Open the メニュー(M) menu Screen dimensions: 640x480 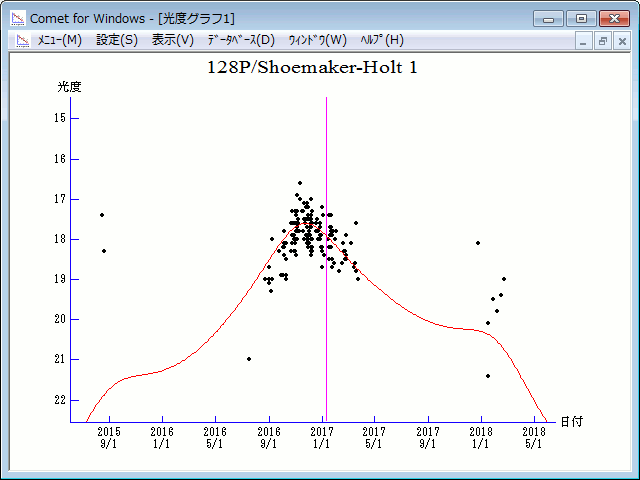60,40
